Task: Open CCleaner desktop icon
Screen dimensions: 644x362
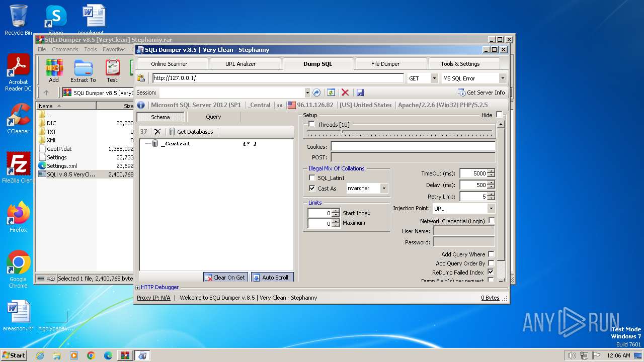Action: coord(18,119)
